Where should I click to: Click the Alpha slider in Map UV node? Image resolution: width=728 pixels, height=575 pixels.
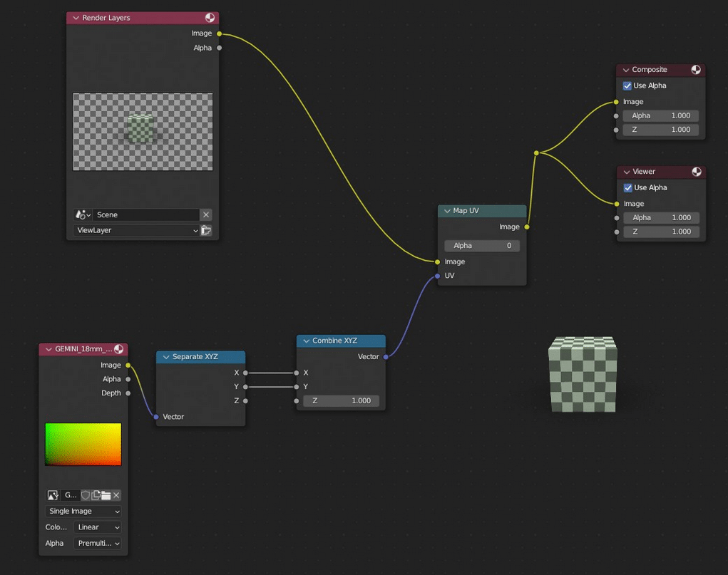click(x=482, y=245)
